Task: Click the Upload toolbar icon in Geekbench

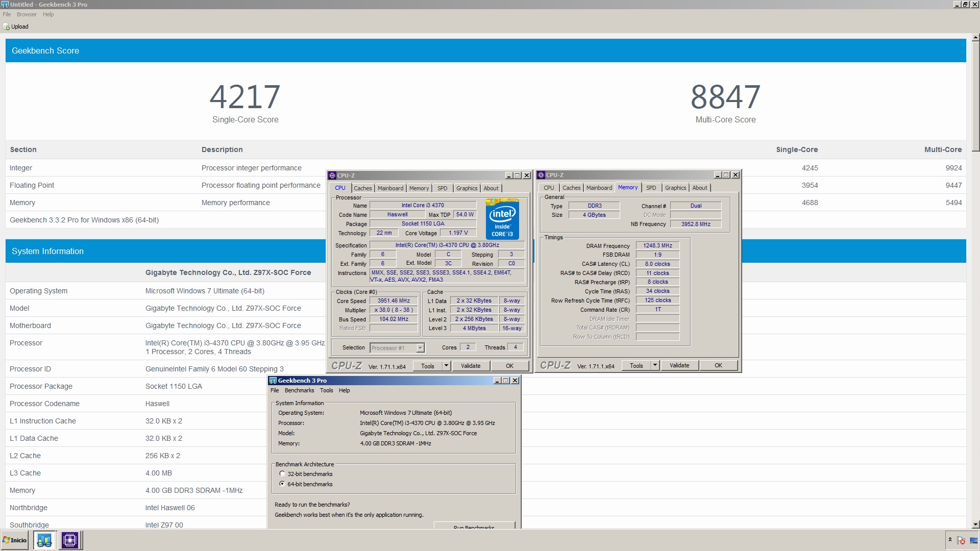Action: tap(6, 27)
